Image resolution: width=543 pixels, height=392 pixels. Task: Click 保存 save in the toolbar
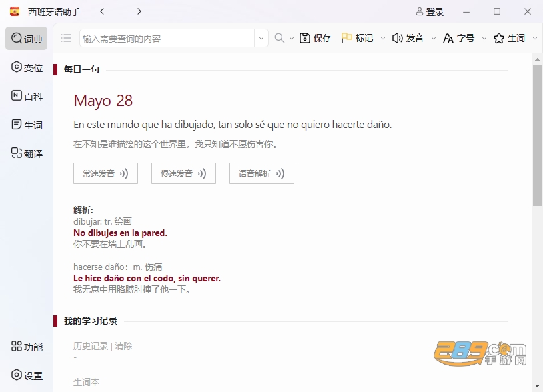tap(315, 38)
